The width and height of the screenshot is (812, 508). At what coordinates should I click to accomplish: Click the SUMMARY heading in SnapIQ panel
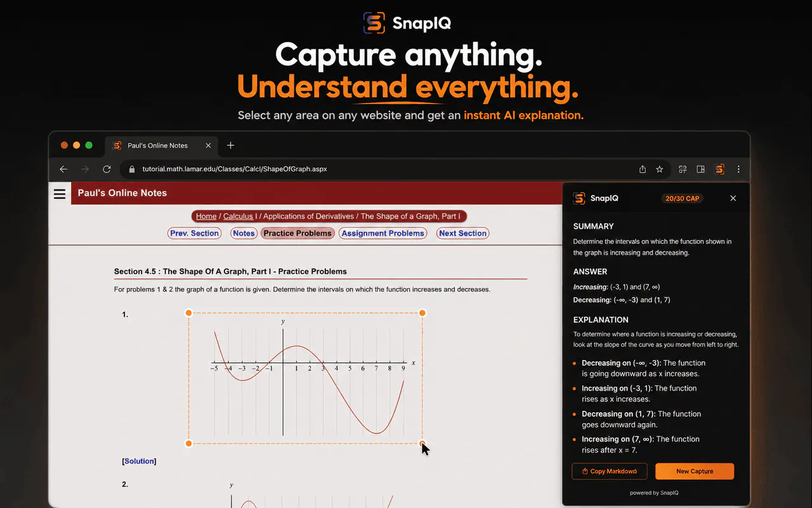[x=593, y=226]
